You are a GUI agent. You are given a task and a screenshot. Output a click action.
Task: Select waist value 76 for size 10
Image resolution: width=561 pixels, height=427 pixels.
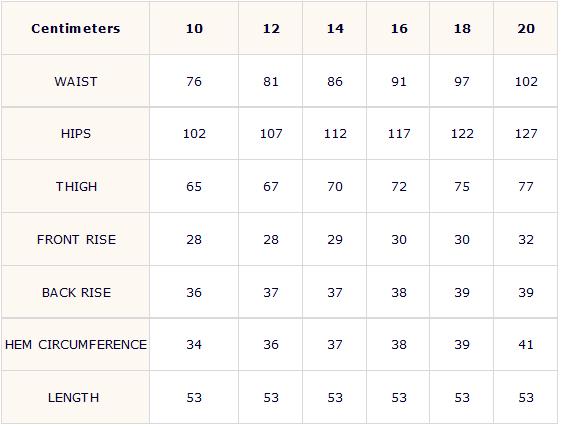(194, 82)
